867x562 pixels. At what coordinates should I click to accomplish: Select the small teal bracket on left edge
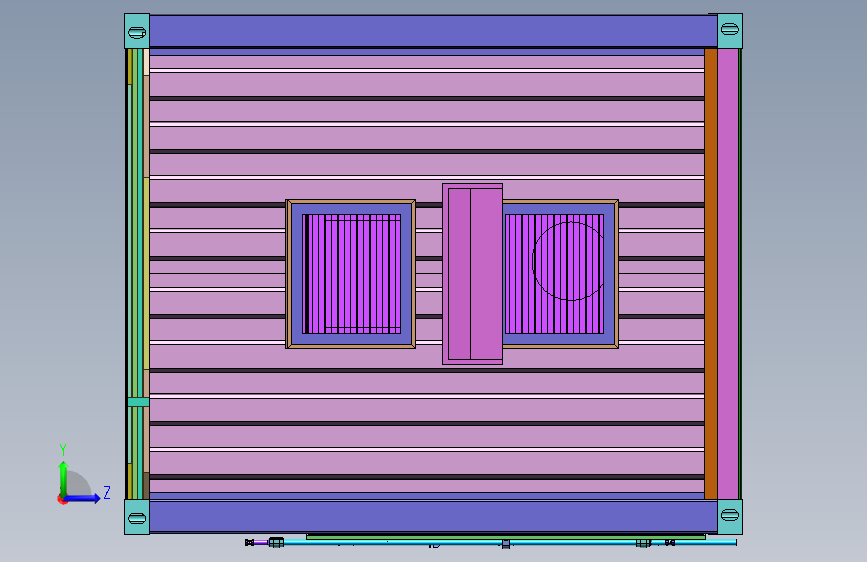138,402
